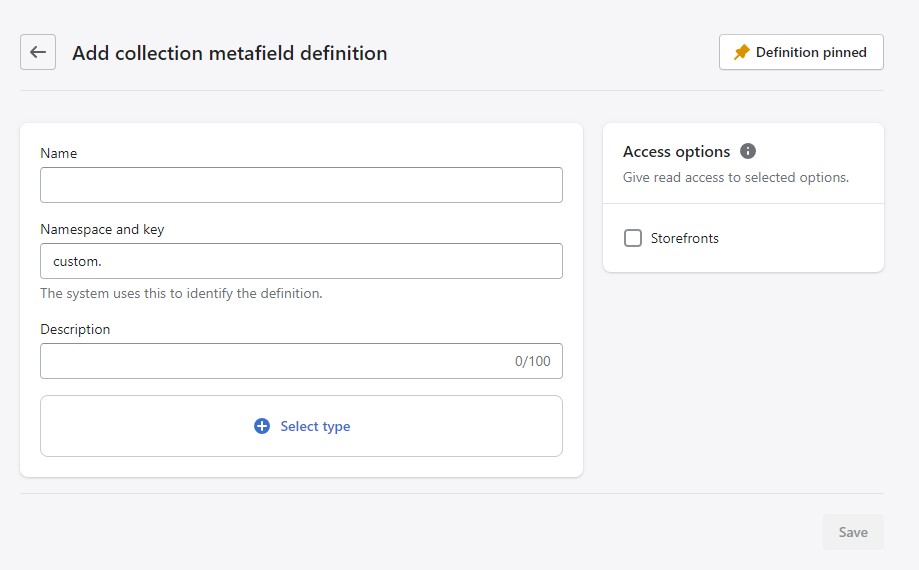Click the Description field label
The height and width of the screenshot is (570, 919).
75,329
